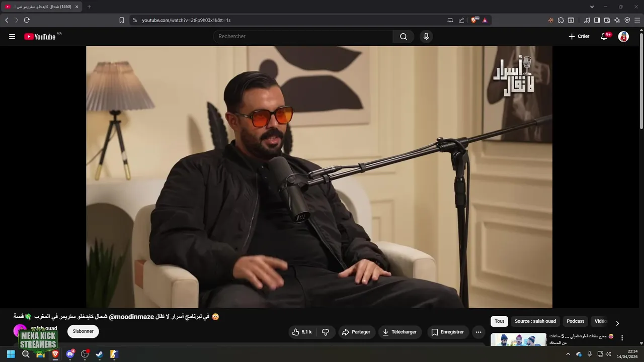Click the system tray microphone icon
This screenshot has width=644, height=362.
point(589,354)
